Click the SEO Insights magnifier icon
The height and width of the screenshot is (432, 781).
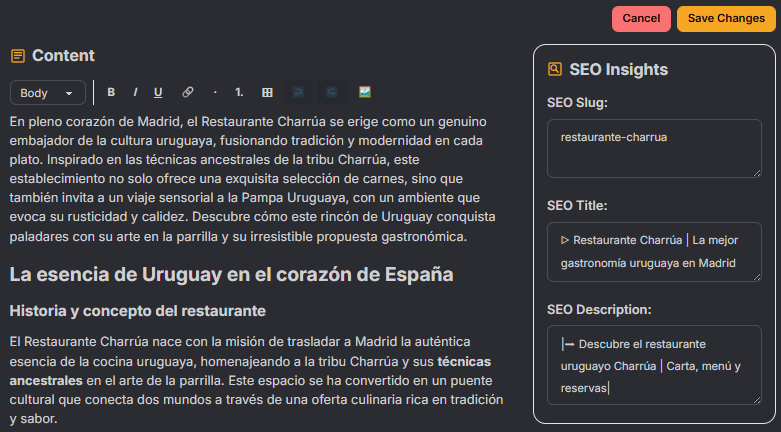click(554, 69)
